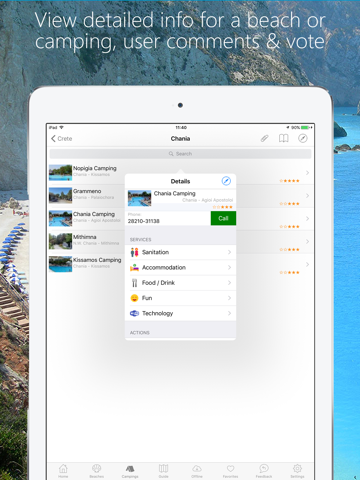Open the Favorites heart icon

[230, 469]
